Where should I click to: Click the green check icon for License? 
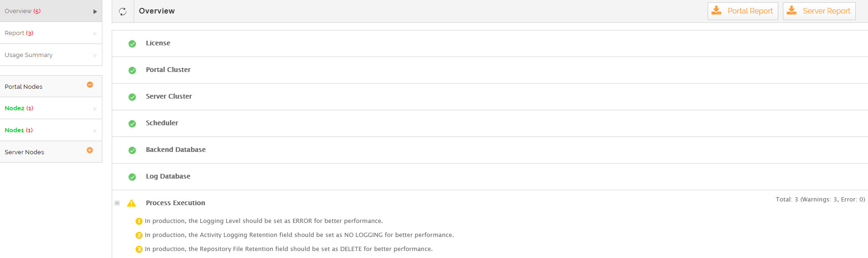tap(132, 43)
